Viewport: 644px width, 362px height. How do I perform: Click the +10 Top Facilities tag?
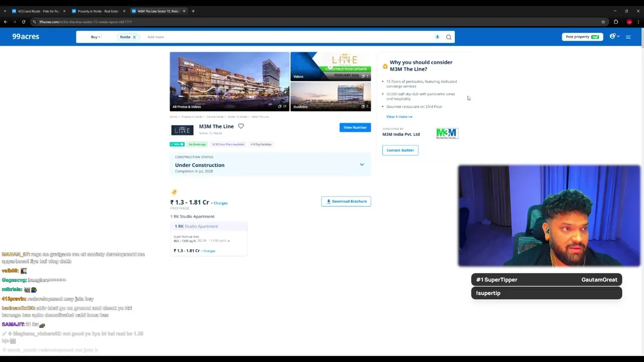click(x=261, y=144)
